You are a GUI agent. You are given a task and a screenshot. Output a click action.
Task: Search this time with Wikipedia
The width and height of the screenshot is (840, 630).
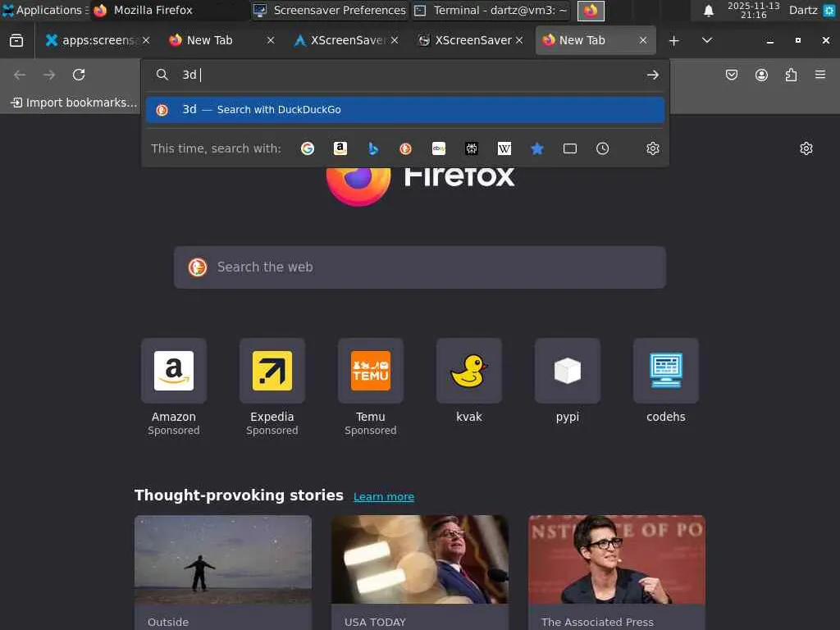tap(504, 148)
